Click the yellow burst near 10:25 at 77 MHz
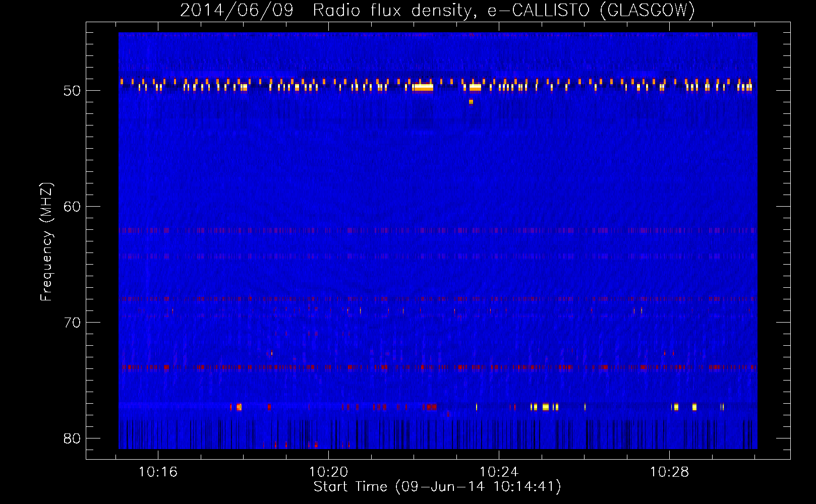The width and height of the screenshot is (816, 504). tap(545, 407)
